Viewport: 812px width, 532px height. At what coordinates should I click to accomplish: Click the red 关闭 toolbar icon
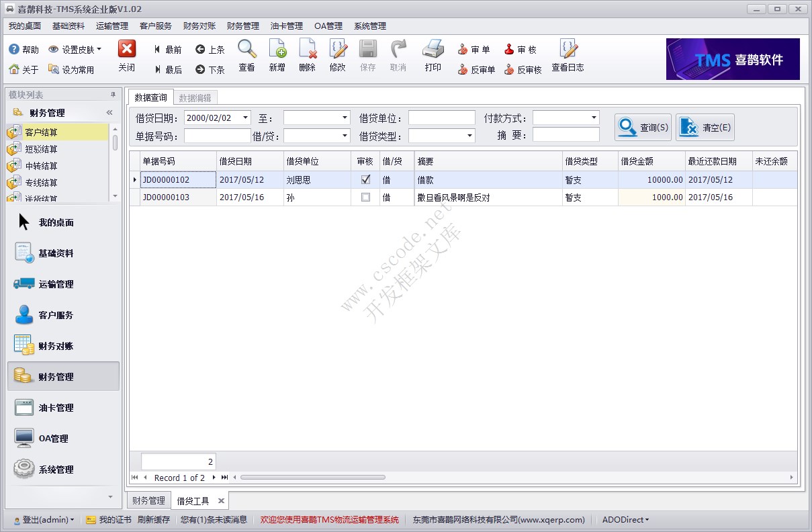pyautogui.click(x=127, y=49)
